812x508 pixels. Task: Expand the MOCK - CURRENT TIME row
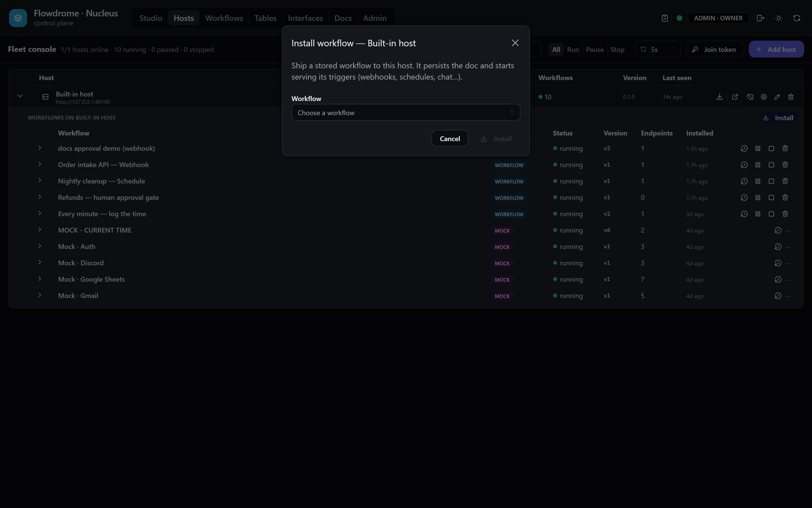39,230
